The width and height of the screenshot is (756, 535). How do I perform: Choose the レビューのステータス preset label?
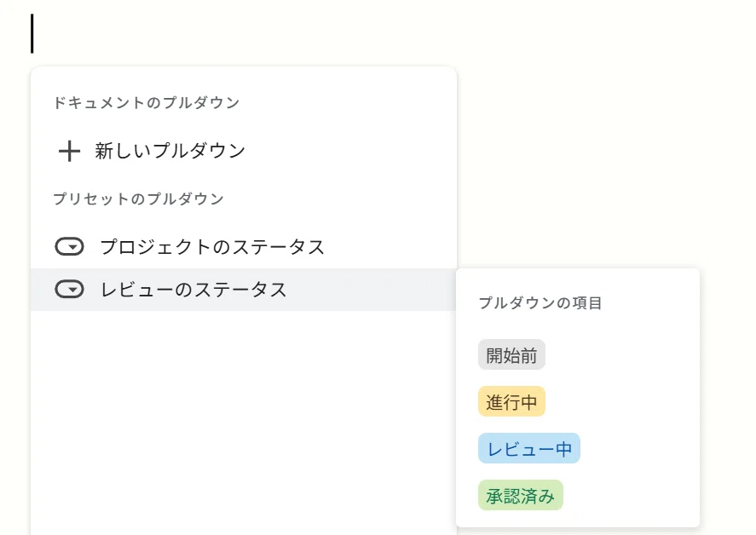click(x=193, y=290)
